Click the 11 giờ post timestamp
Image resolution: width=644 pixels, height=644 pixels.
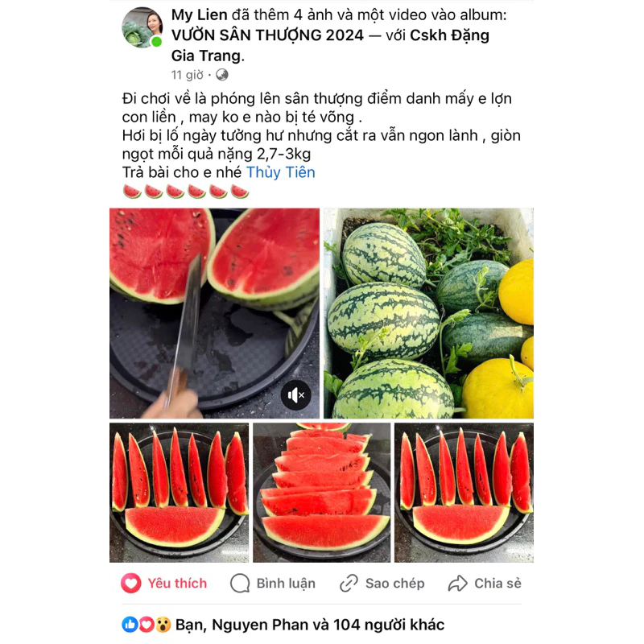[188, 75]
